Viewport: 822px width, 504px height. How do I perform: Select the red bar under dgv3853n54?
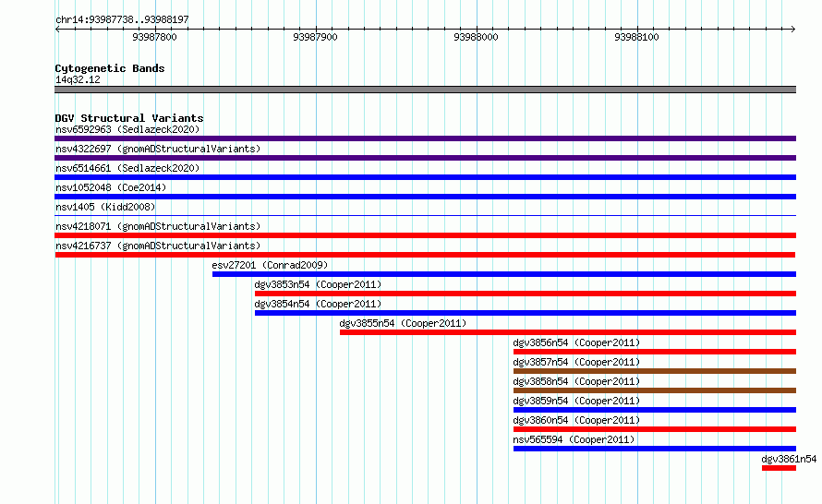click(x=526, y=294)
